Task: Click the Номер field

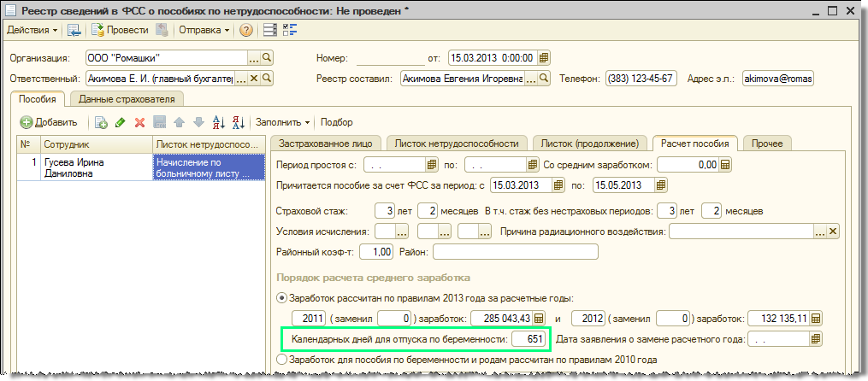Action: [x=390, y=57]
